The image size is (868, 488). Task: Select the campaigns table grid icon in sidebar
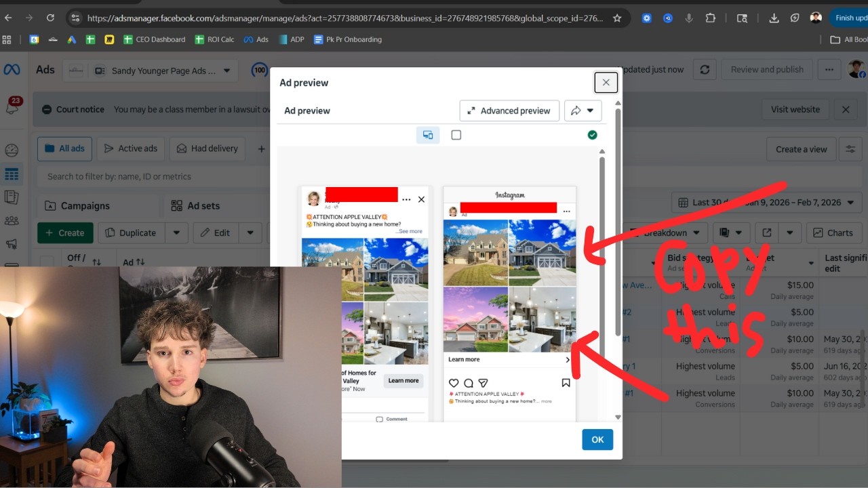coord(12,174)
